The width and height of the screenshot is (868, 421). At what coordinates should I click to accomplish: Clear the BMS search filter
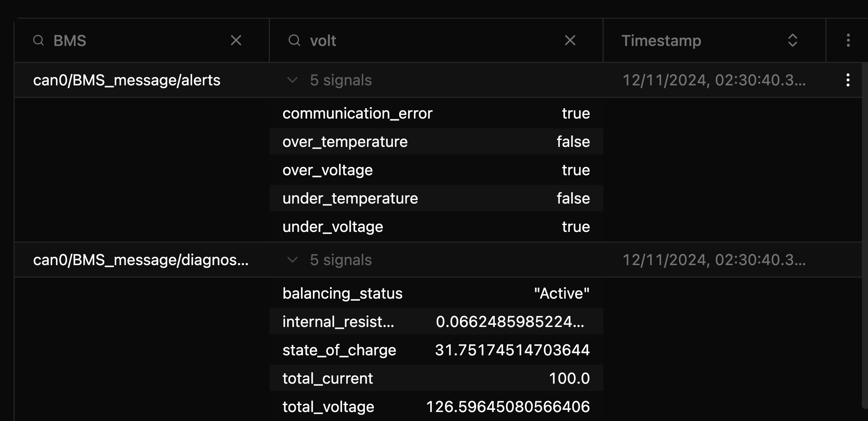tap(236, 40)
